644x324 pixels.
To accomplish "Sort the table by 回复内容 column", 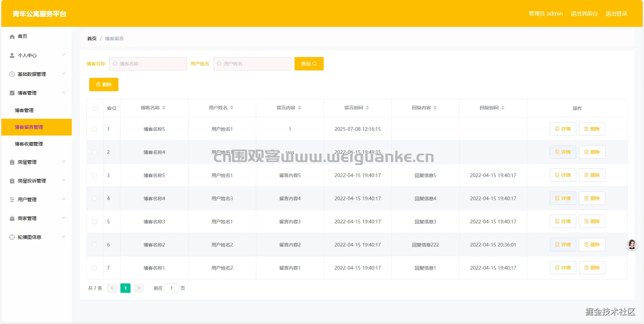I will (x=435, y=108).
